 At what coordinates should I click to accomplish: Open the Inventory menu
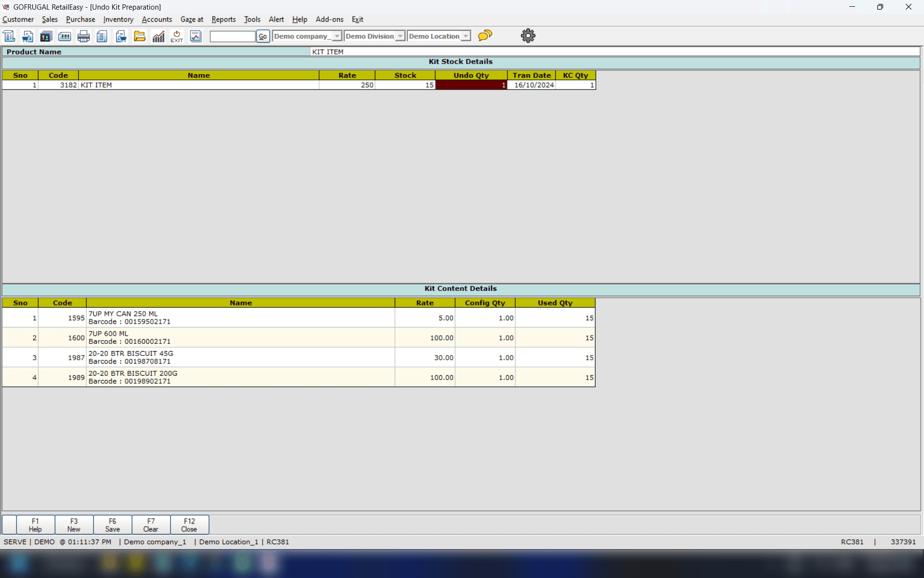[x=118, y=19]
